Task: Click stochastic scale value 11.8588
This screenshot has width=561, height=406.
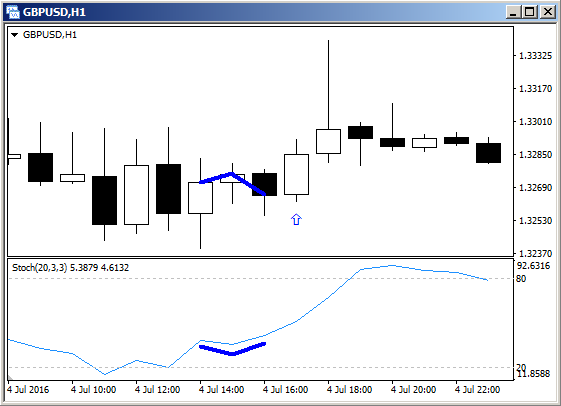Action: click(533, 374)
